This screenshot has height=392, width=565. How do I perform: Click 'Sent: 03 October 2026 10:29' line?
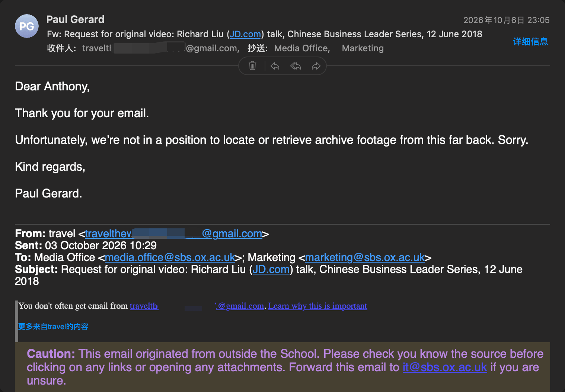pos(86,245)
